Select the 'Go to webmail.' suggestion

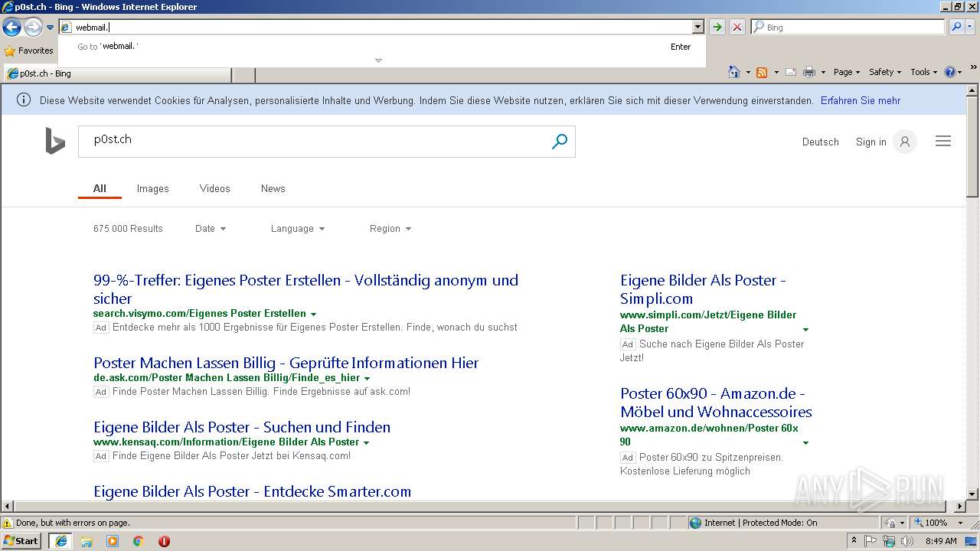381,47
